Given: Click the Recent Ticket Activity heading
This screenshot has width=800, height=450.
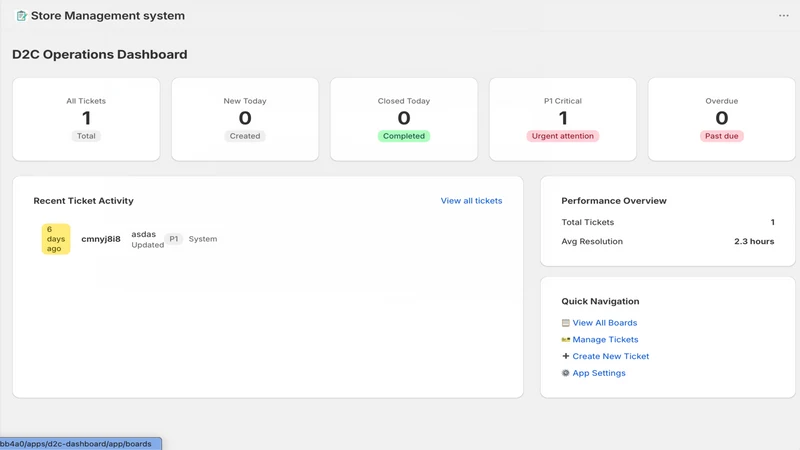Looking at the screenshot, I should [84, 201].
